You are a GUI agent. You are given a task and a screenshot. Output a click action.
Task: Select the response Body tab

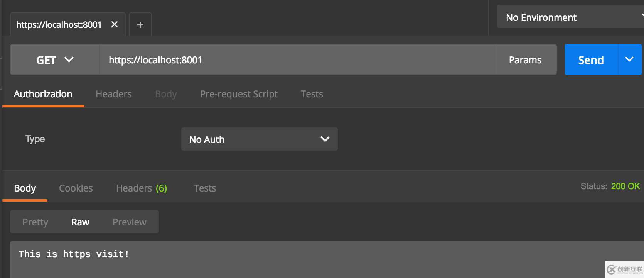[x=25, y=188]
